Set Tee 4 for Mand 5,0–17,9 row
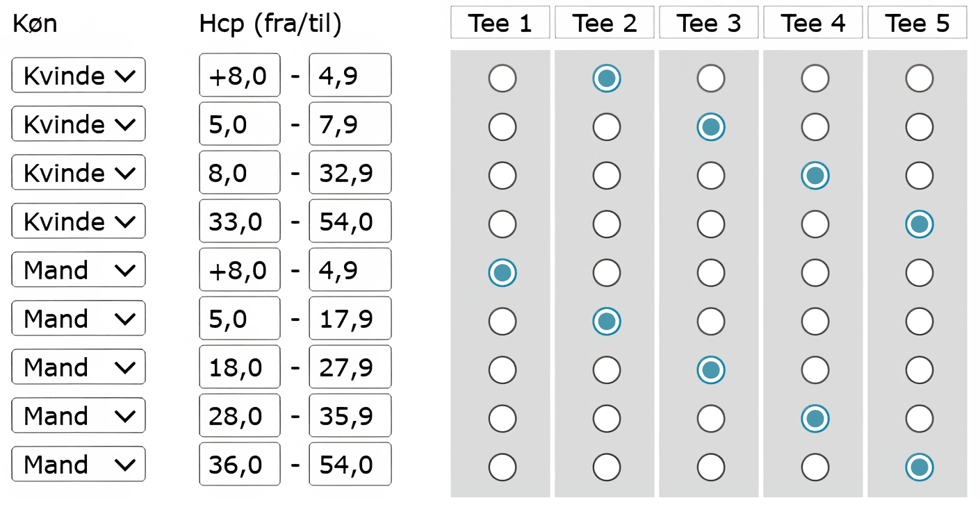 tap(815, 322)
